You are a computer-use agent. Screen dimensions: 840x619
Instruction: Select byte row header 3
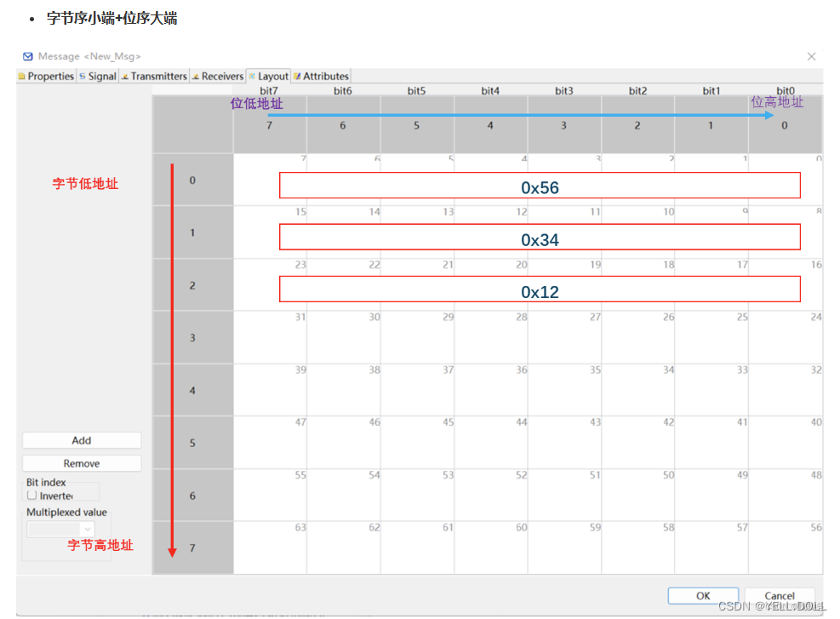click(193, 338)
